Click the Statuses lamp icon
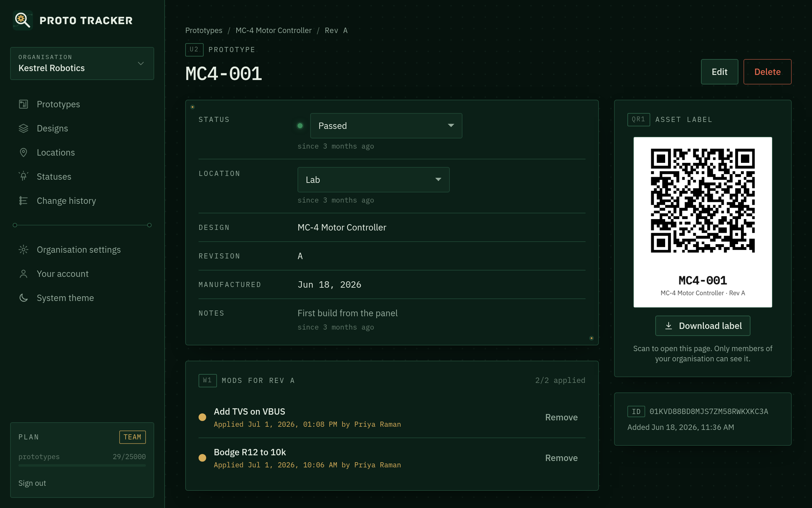This screenshot has width=812, height=508. (x=23, y=177)
